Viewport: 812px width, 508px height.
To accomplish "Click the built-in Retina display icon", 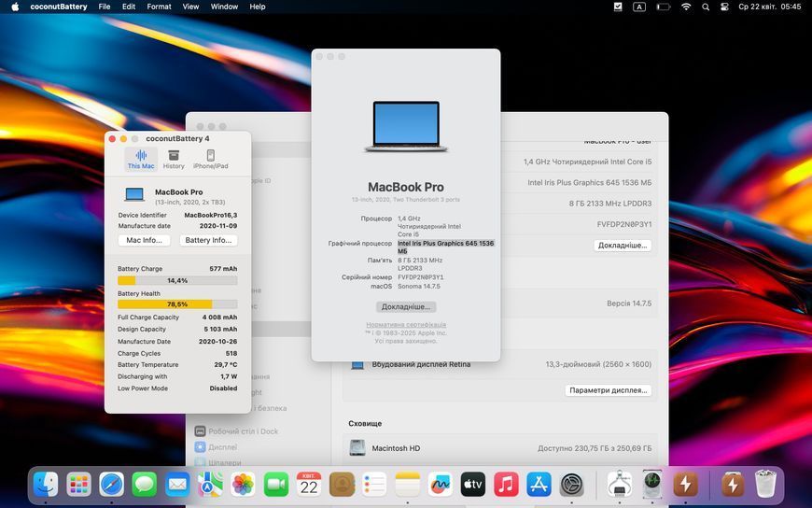I will pyautogui.click(x=357, y=365).
